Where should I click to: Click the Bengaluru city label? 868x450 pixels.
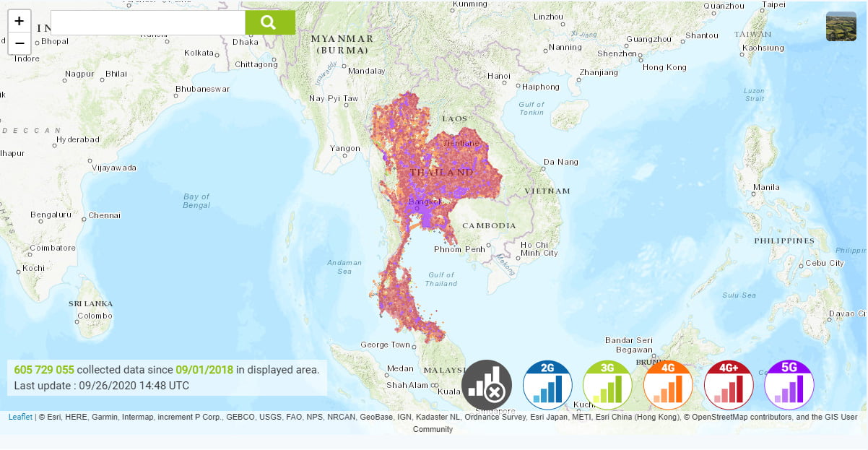51,215
